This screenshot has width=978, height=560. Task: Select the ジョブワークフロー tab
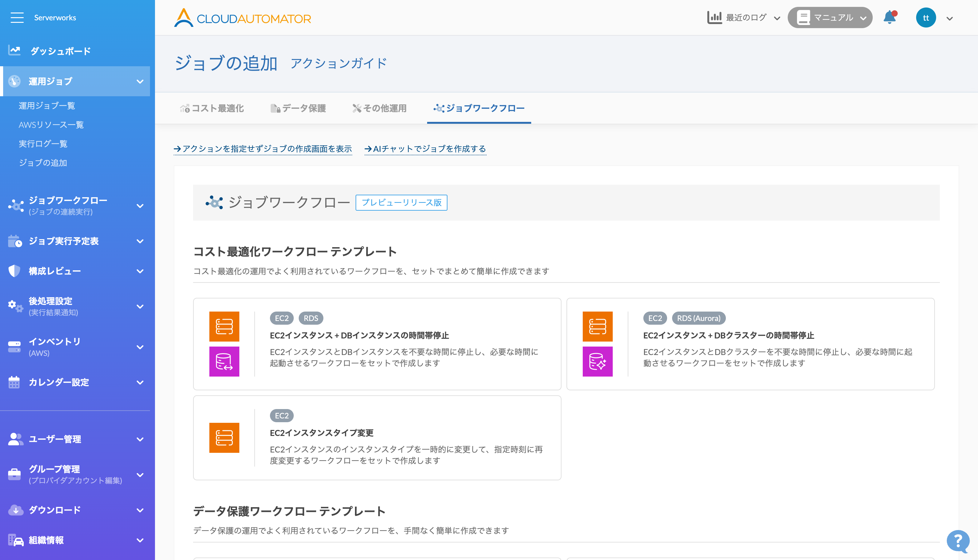[x=479, y=108]
